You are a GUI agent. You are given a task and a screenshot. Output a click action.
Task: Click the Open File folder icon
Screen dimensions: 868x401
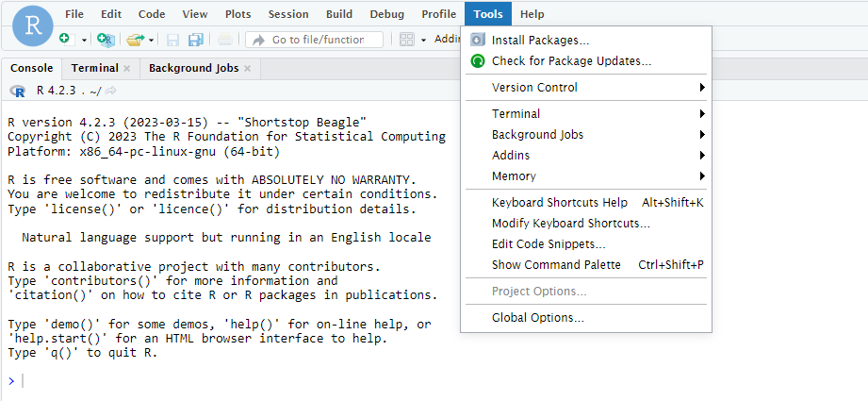tap(135, 40)
